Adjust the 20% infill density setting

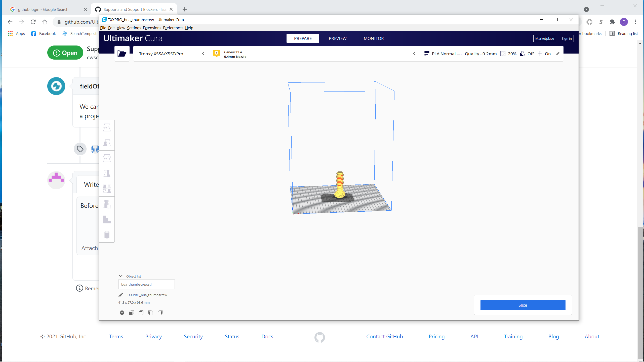[x=508, y=54]
